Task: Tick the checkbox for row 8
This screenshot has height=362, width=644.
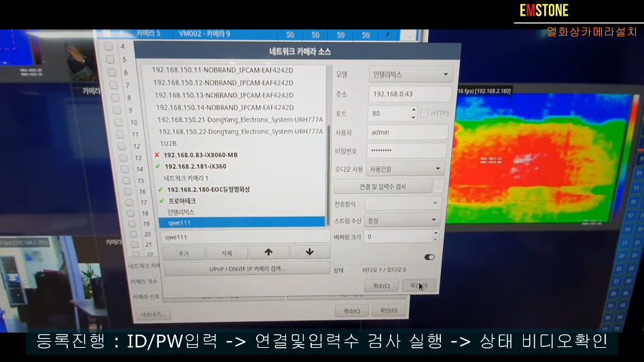Action: 115,98
